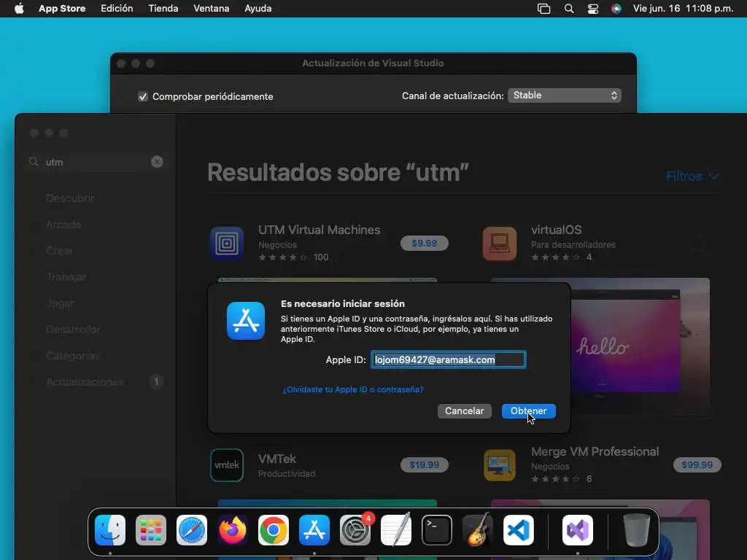
Task: Open VMTek title
Action: point(277,459)
